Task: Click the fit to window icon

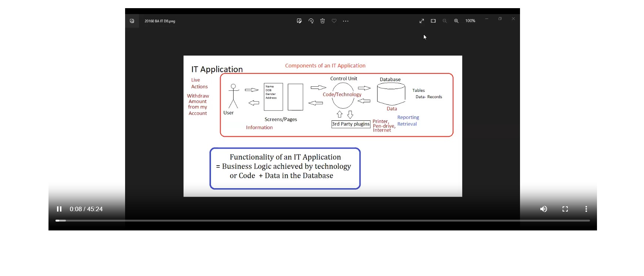Action: tap(433, 21)
